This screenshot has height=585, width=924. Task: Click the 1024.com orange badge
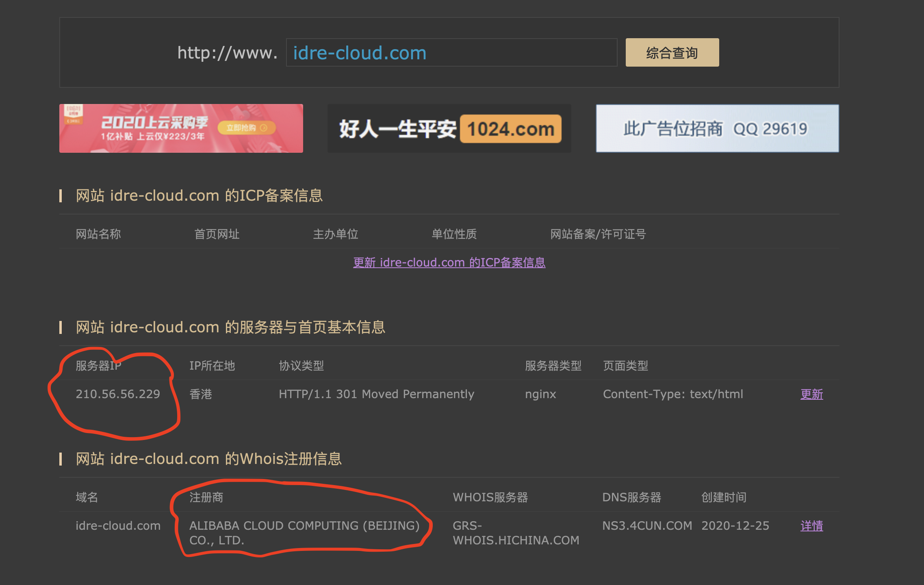point(511,129)
